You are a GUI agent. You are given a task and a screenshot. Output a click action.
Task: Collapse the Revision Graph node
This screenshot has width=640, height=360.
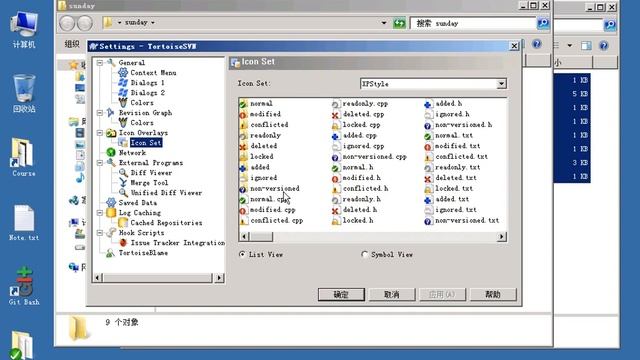coord(100,113)
